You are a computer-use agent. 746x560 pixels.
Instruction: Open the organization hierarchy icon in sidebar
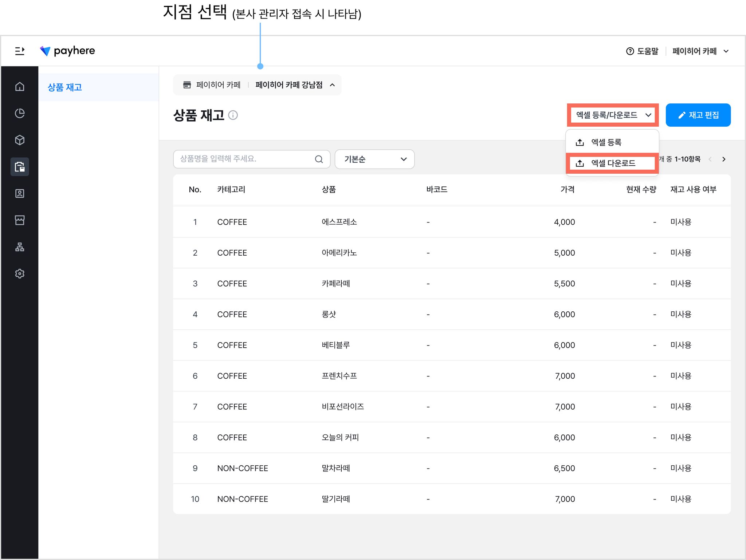20,247
